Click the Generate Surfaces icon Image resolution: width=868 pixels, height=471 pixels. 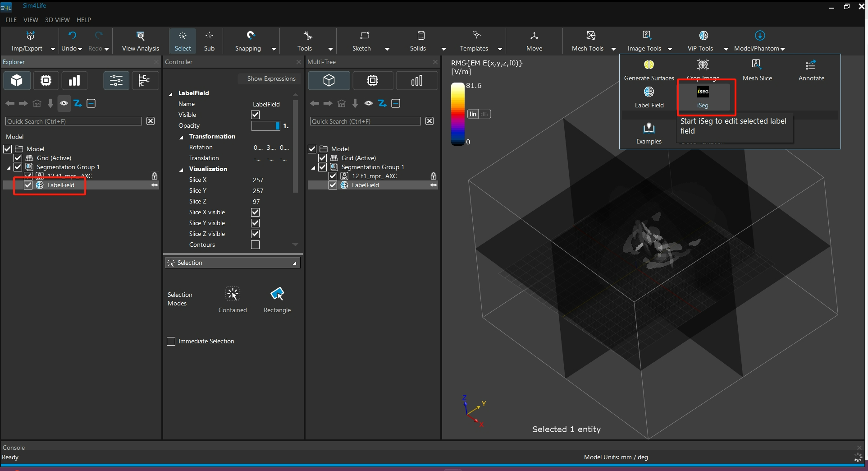649,65
